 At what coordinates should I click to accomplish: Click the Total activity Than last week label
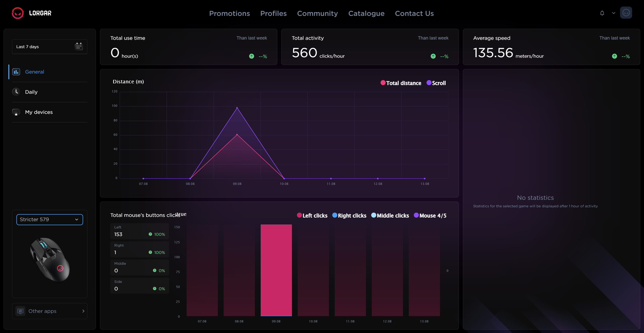click(433, 38)
